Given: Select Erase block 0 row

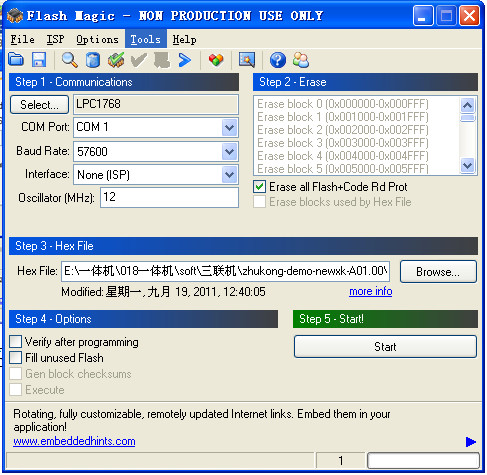Looking at the screenshot, I should coord(342,104).
